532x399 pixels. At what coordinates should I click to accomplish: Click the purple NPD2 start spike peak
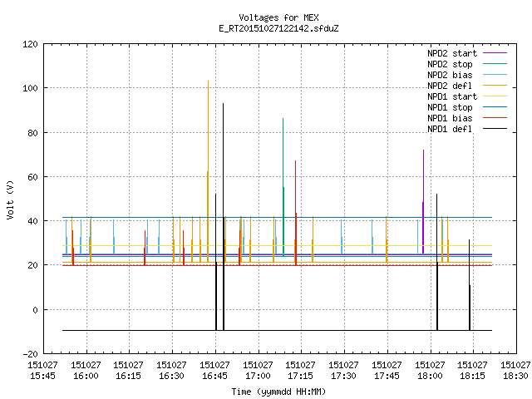[423, 150]
